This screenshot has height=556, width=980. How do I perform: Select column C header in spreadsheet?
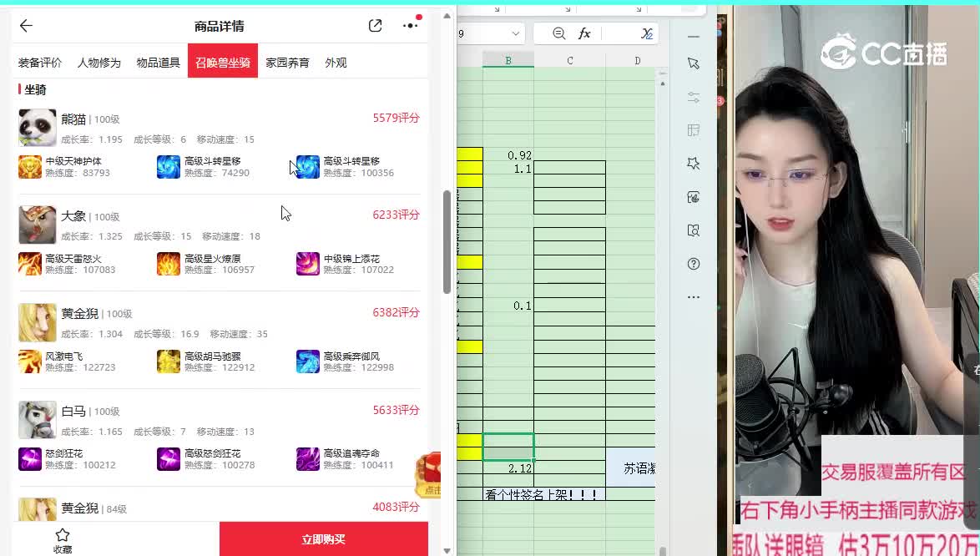[x=570, y=61]
